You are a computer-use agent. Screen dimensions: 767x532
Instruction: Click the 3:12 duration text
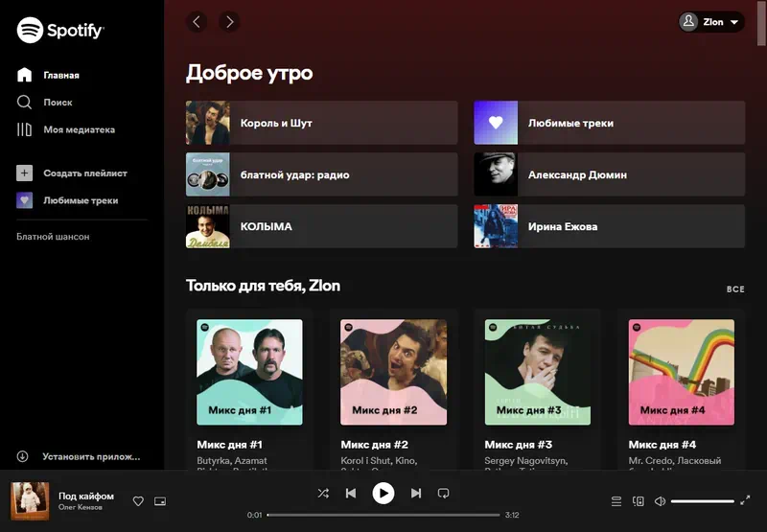(x=512, y=515)
